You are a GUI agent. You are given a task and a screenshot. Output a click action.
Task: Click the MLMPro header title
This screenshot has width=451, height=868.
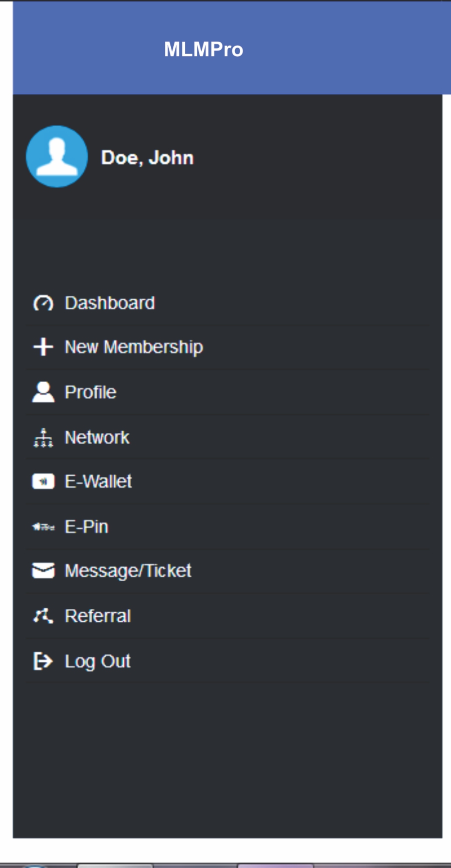203,49
